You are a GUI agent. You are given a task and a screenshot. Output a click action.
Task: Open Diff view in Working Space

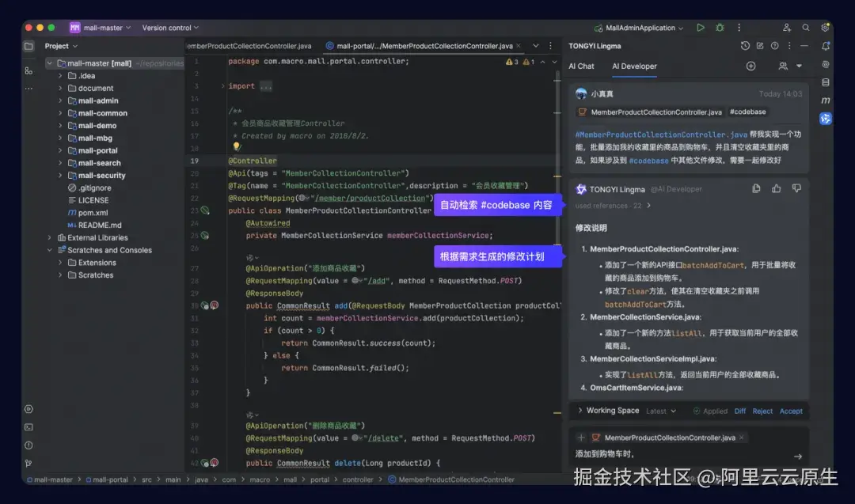coord(740,411)
